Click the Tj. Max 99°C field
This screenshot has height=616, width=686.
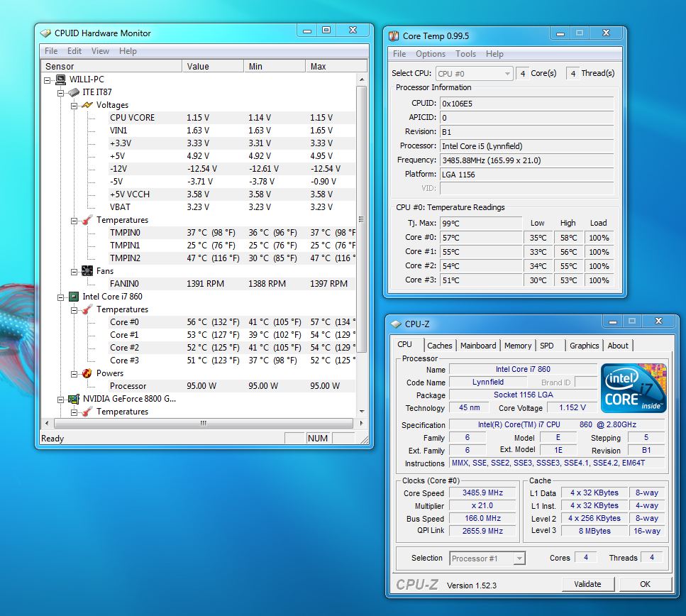pos(480,224)
